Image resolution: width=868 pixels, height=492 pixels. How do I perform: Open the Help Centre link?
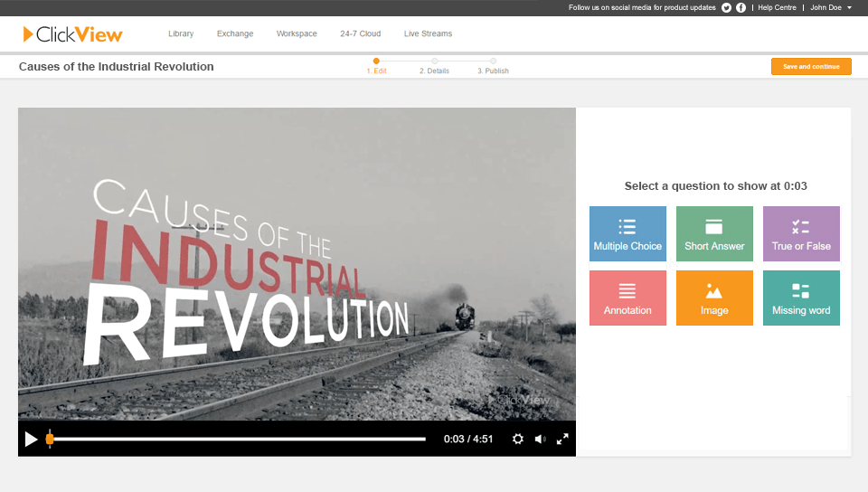[777, 7]
